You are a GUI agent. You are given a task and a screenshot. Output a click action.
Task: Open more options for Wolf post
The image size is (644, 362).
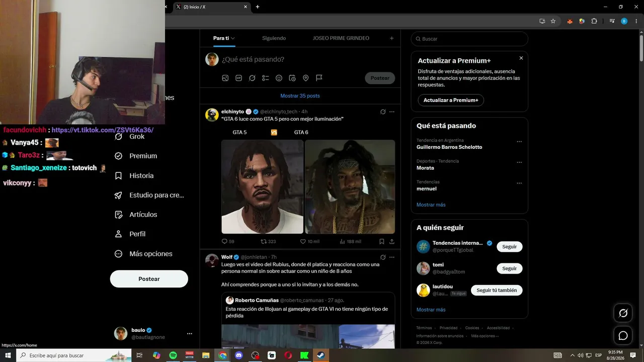coord(392,257)
